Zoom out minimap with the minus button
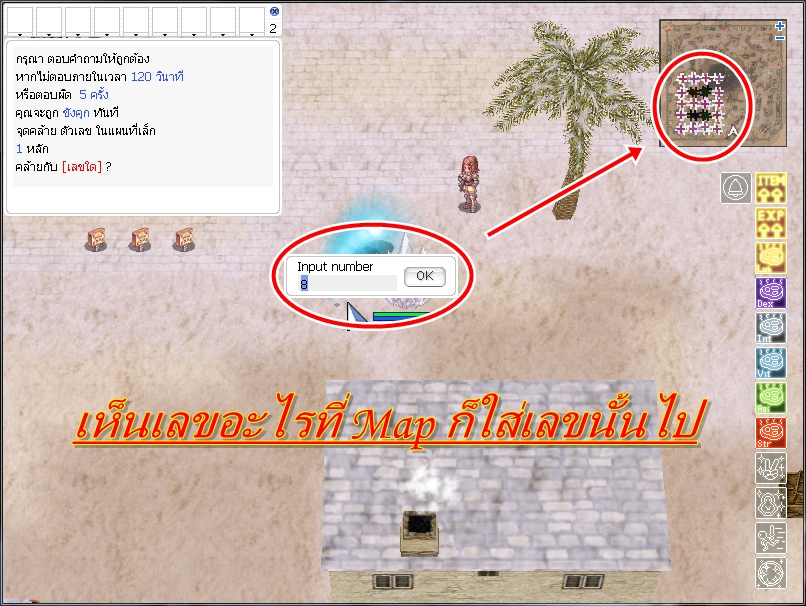Viewport: 806px width, 606px height. (x=780, y=38)
